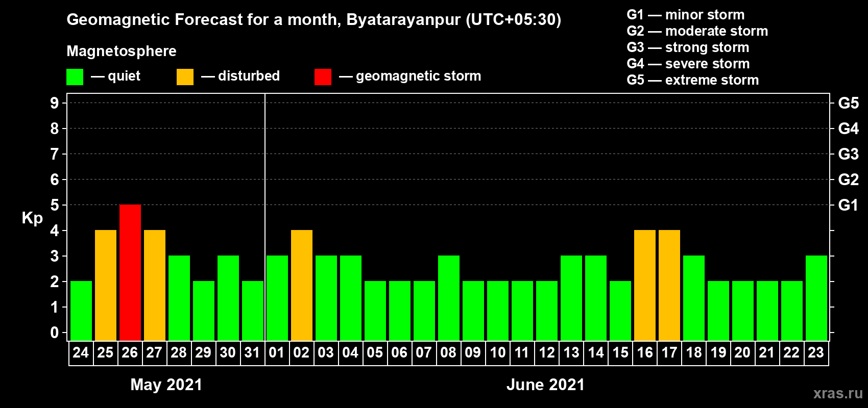Click the 'G4 — severe storm' legend text
Viewport: 868px width, 408px height.
pos(688,64)
